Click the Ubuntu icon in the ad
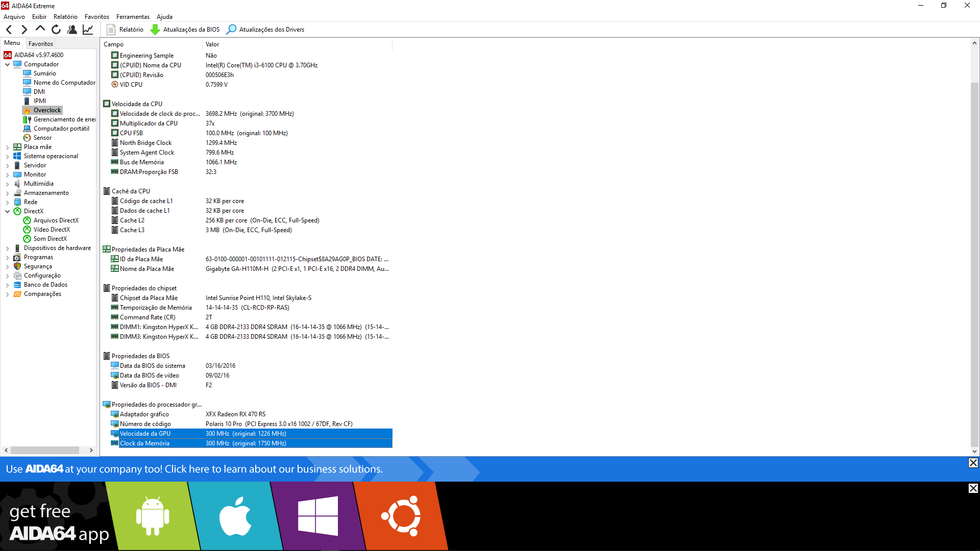This screenshot has height=551, width=980. [x=401, y=516]
